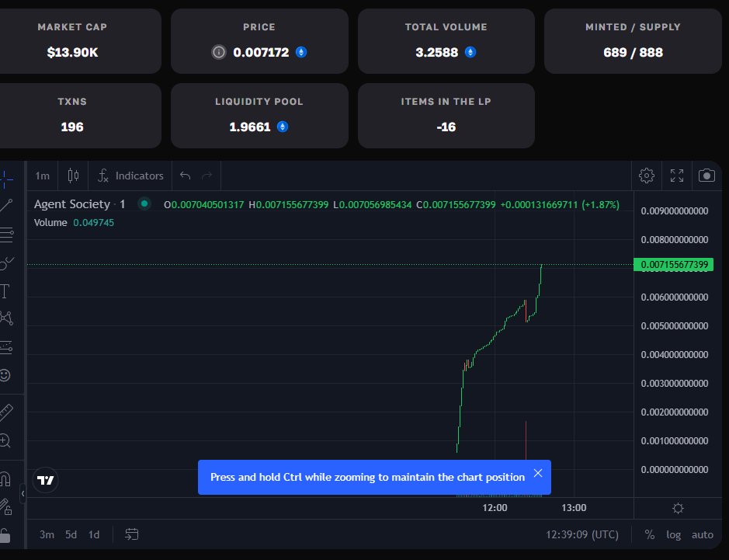
Task: Set the 3m date range
Action: click(47, 534)
